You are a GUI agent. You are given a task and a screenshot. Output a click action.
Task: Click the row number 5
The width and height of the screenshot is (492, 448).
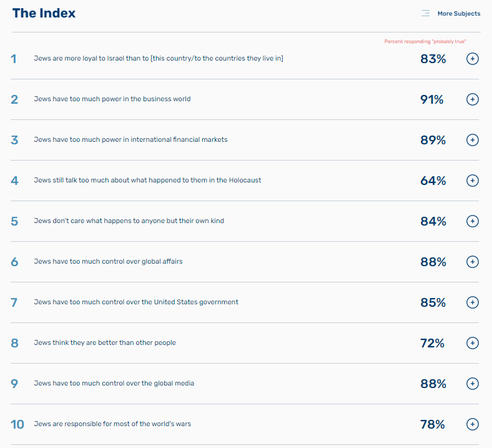[x=14, y=221]
